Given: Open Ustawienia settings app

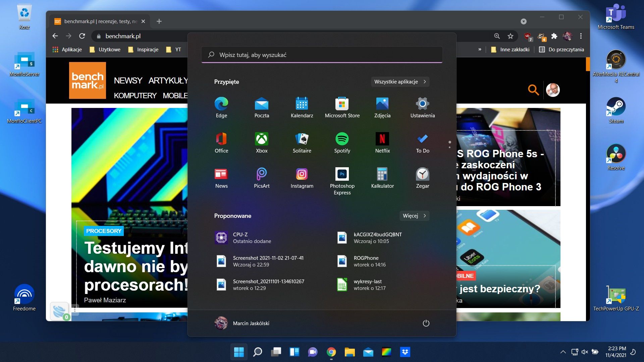Looking at the screenshot, I should pos(423,107).
